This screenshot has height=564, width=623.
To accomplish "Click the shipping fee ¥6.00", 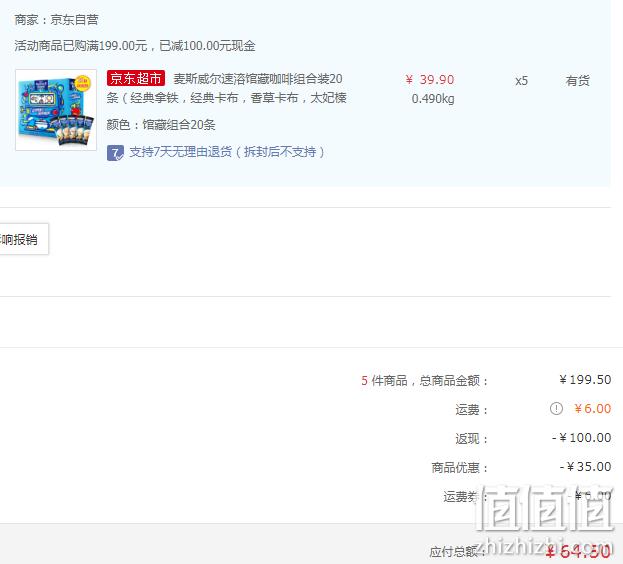I will point(593,409).
